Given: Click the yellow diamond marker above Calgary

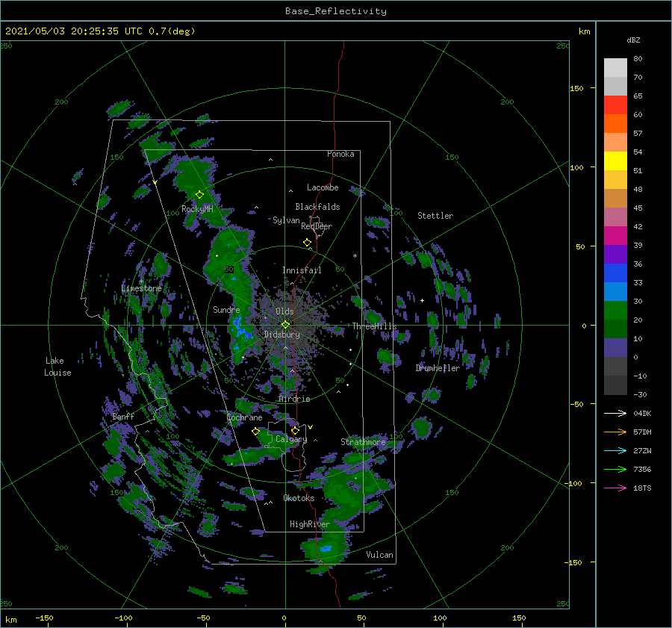Looking at the screenshot, I should tap(295, 430).
